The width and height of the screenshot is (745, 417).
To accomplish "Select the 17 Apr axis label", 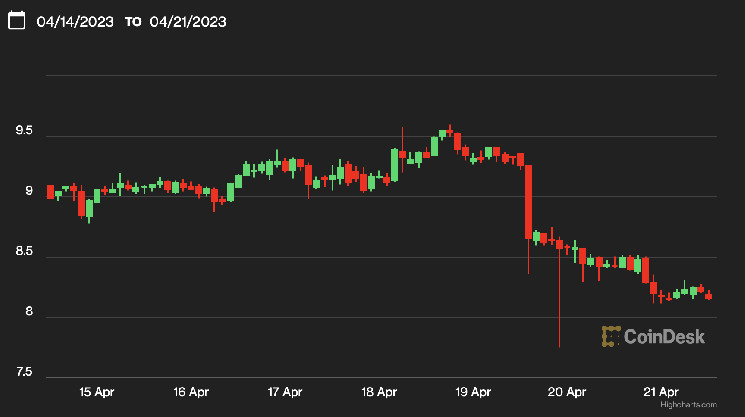I will (285, 391).
